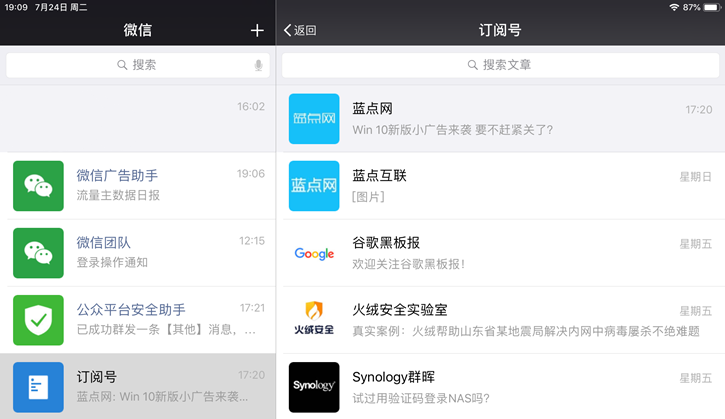Tap the back chevron labeled 返回
This screenshot has height=419, width=725.
tap(300, 31)
